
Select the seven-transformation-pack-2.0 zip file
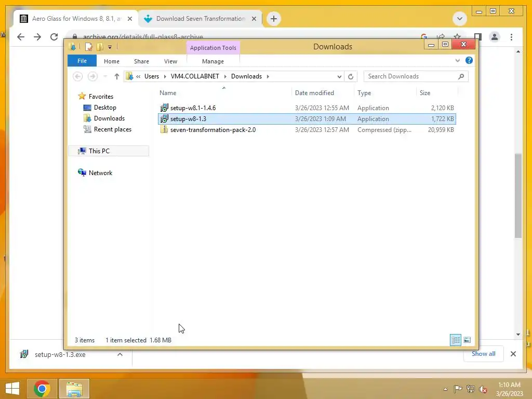[x=307, y=129]
